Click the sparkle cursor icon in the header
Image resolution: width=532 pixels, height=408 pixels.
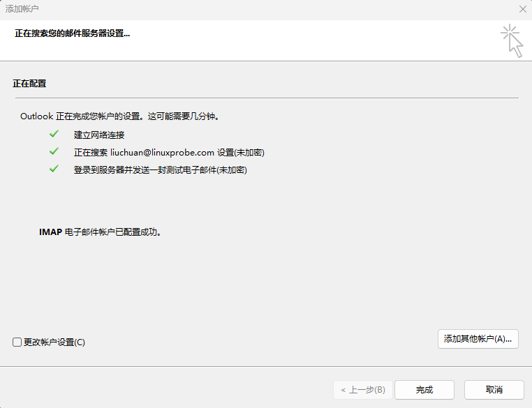pyautogui.click(x=512, y=40)
